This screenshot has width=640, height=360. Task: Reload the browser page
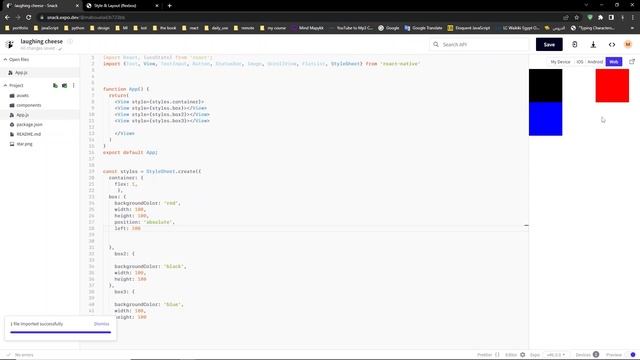29,18
